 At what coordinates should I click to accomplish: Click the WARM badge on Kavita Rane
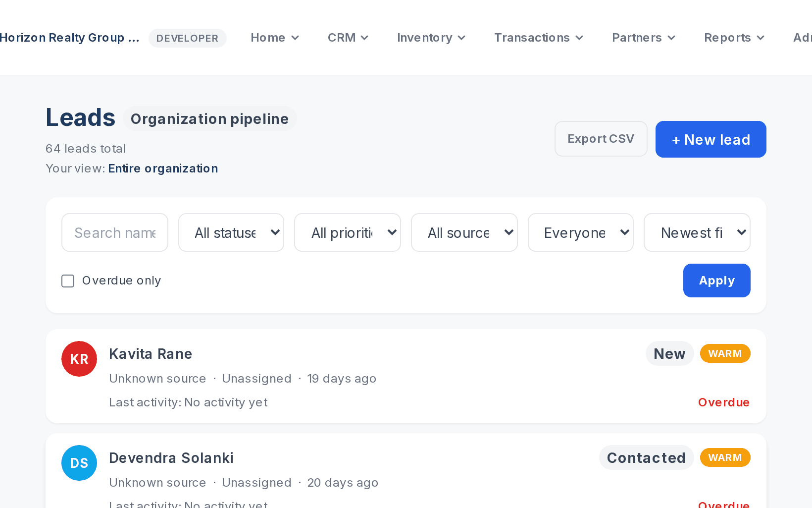(725, 353)
